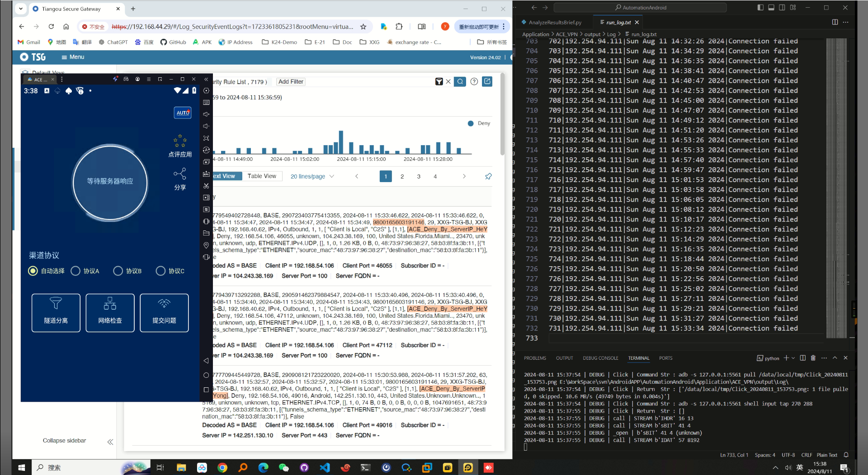868x475 pixels.
Task: Go to page 2 of results
Action: [402, 176]
